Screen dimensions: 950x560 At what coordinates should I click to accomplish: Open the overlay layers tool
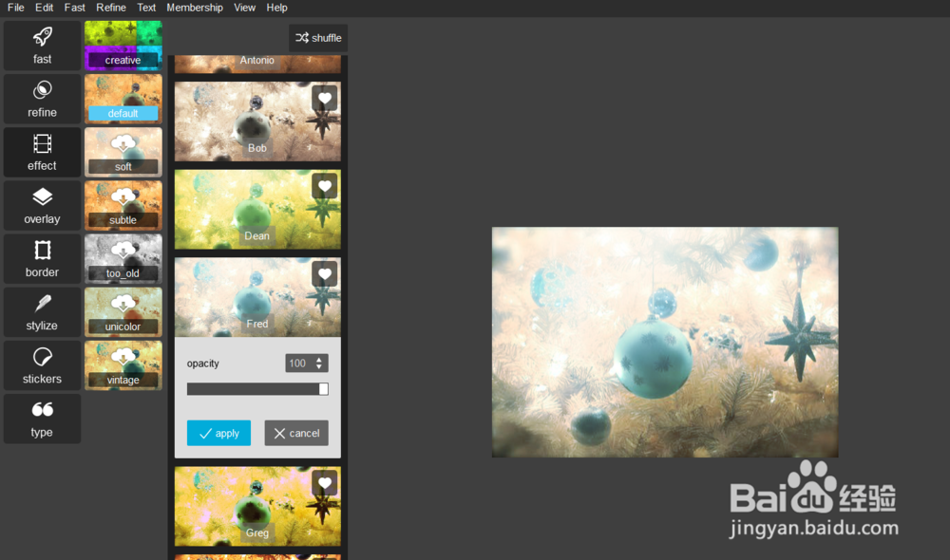pos(42,205)
